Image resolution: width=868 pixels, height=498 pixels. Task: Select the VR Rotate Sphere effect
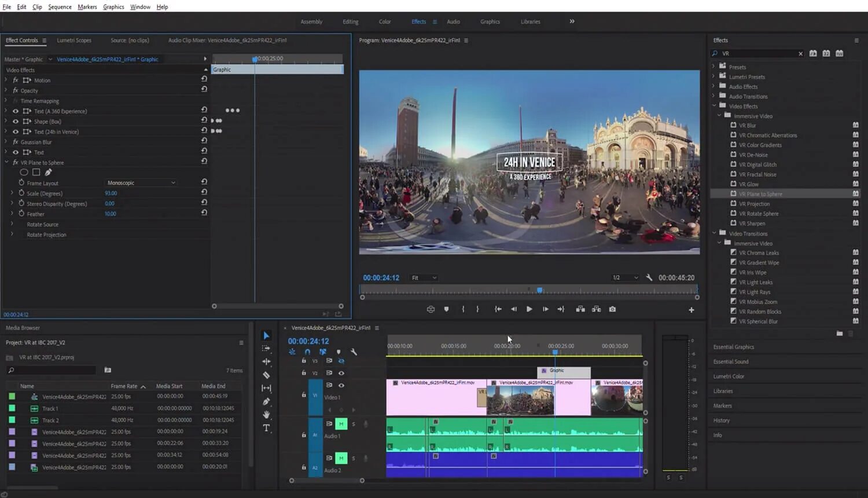coord(758,214)
